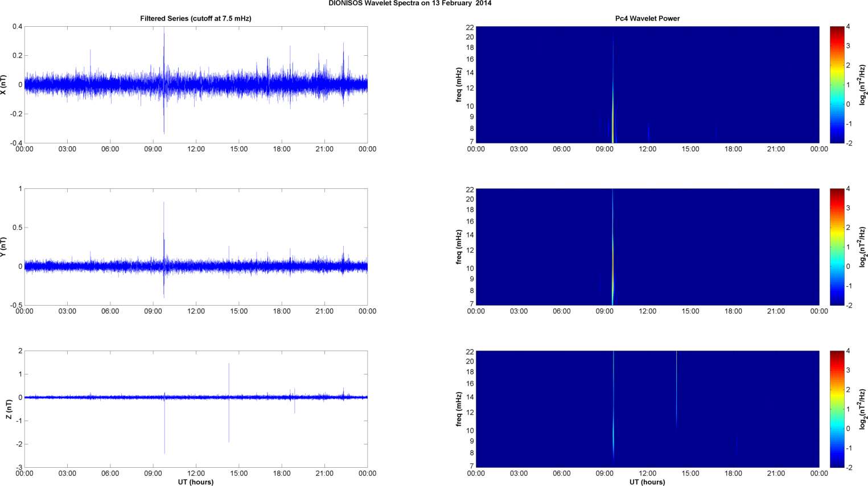Click '06:00' tick under the bottom wavelet plot

[x=562, y=473]
